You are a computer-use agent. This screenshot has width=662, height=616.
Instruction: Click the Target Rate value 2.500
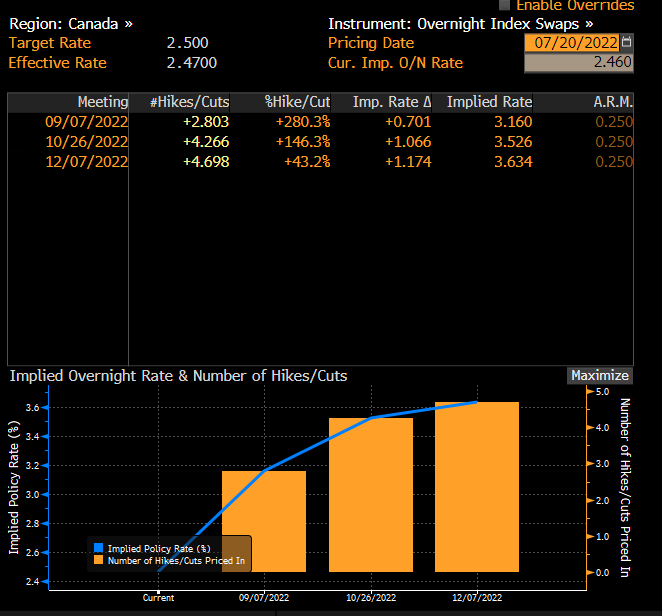pyautogui.click(x=187, y=43)
